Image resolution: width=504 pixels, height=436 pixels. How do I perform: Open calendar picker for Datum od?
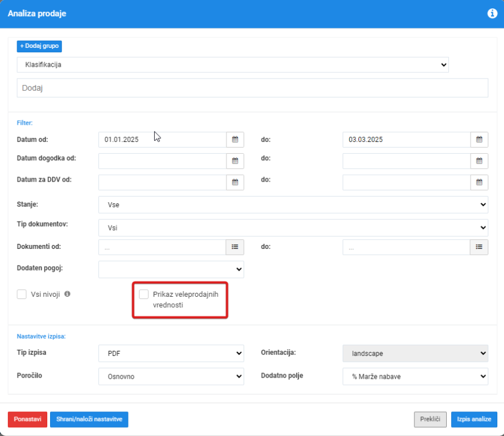(x=235, y=140)
